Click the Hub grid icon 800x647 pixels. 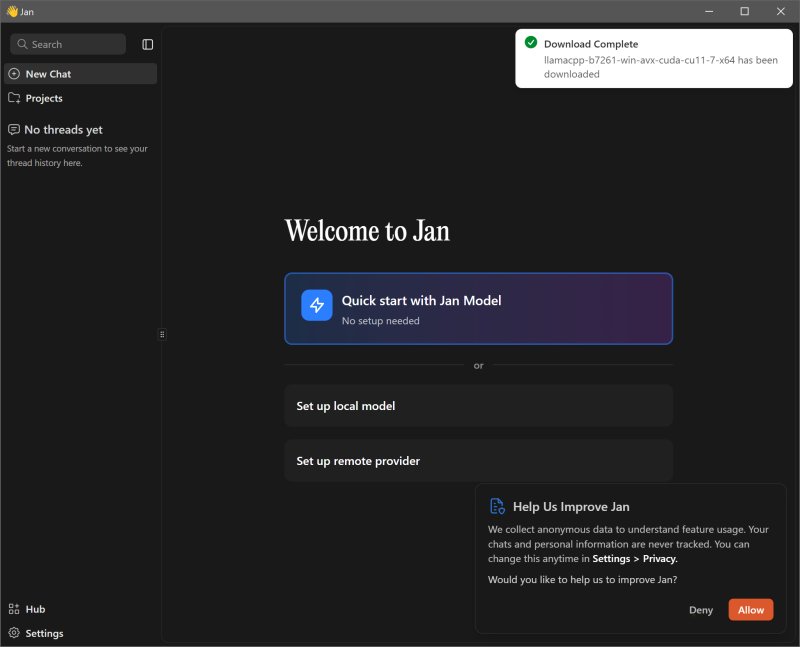click(14, 609)
